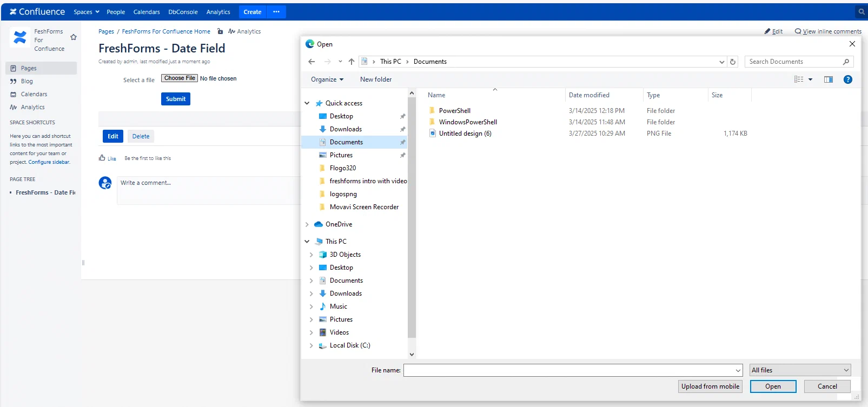Image resolution: width=868 pixels, height=407 pixels.
Task: Click the Write a comment box
Action: click(x=208, y=190)
